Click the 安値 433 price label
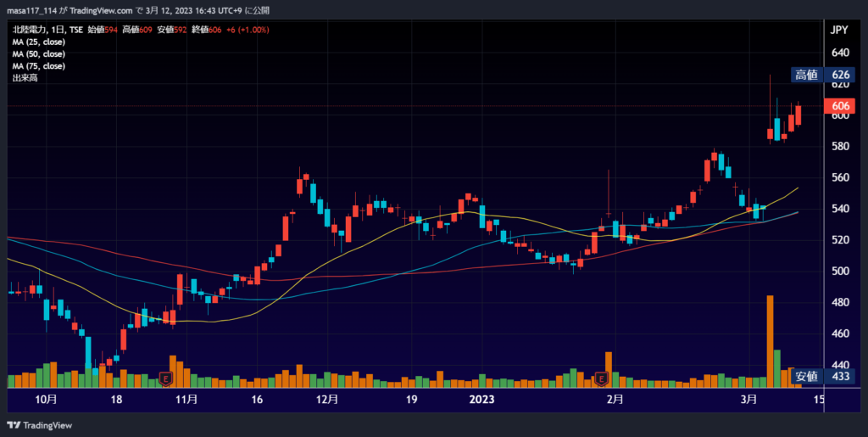The width and height of the screenshot is (868, 437). [822, 377]
